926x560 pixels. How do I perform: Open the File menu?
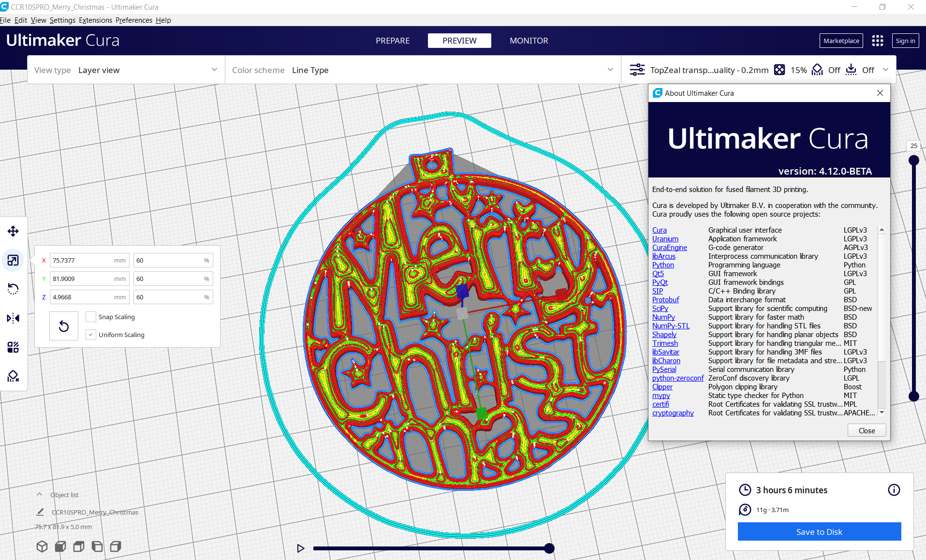click(5, 20)
